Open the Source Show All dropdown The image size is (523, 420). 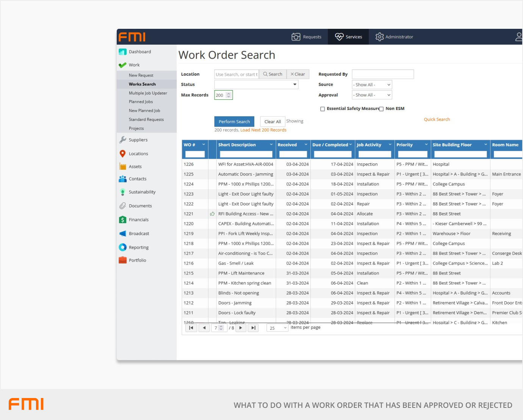[x=371, y=85]
